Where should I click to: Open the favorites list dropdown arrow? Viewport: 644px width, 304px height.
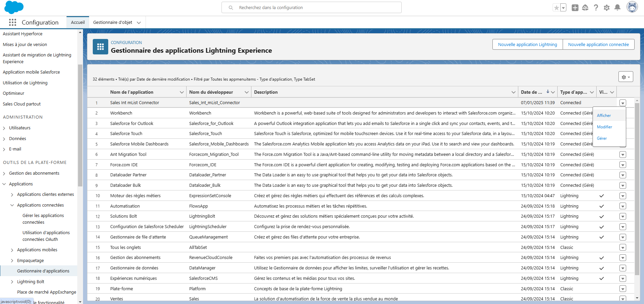563,8
